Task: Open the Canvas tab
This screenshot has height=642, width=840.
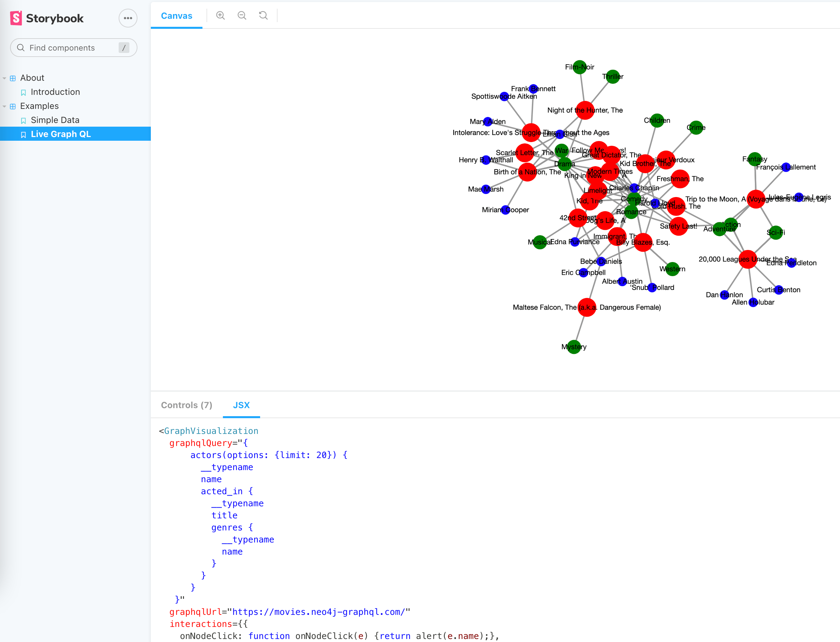Action: [x=176, y=16]
